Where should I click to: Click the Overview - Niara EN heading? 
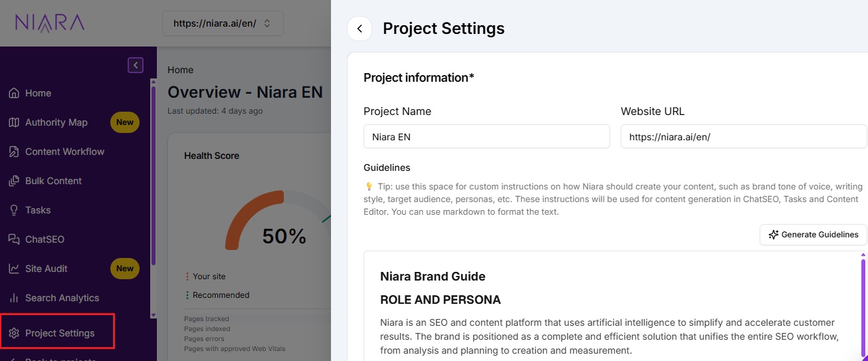245,92
